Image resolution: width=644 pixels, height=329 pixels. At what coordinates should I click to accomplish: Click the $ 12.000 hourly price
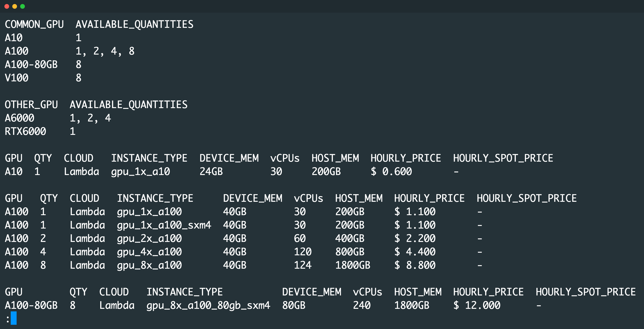tap(477, 305)
